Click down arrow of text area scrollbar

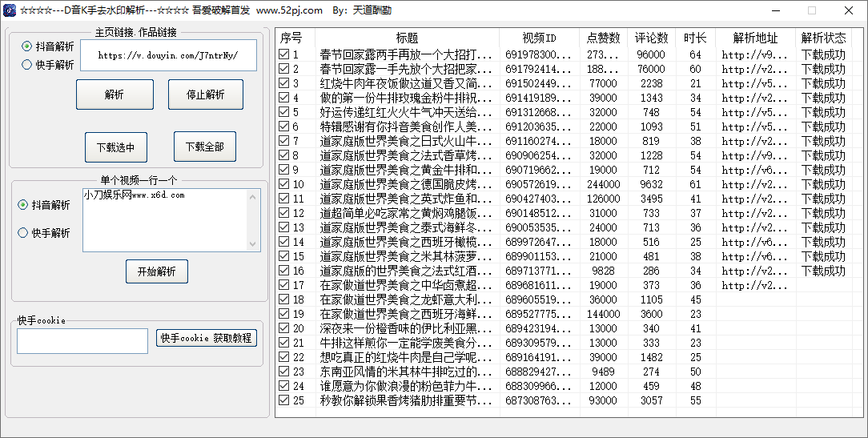tap(254, 244)
